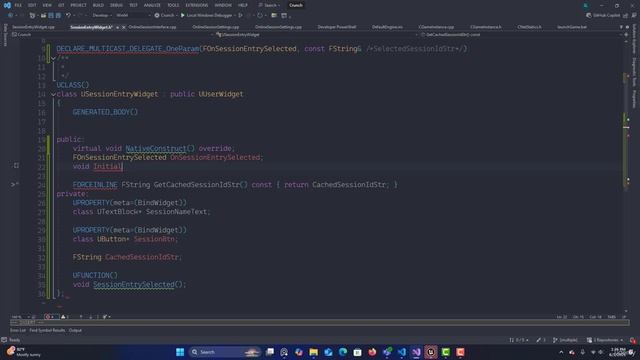Screen dimensions: 640x360
Task: Collapse the USessionEntryWidget class at line 14
Action: click(53, 94)
